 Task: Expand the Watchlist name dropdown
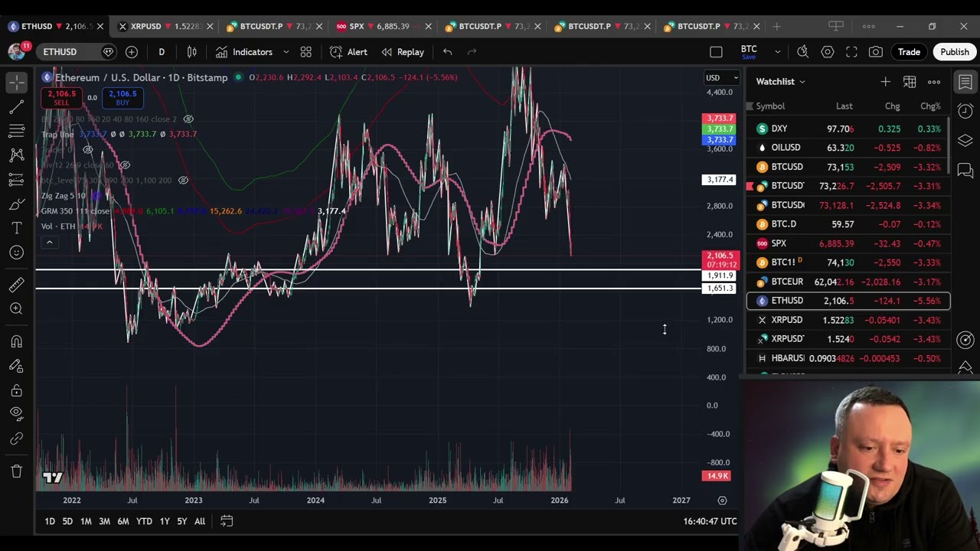[781, 81]
